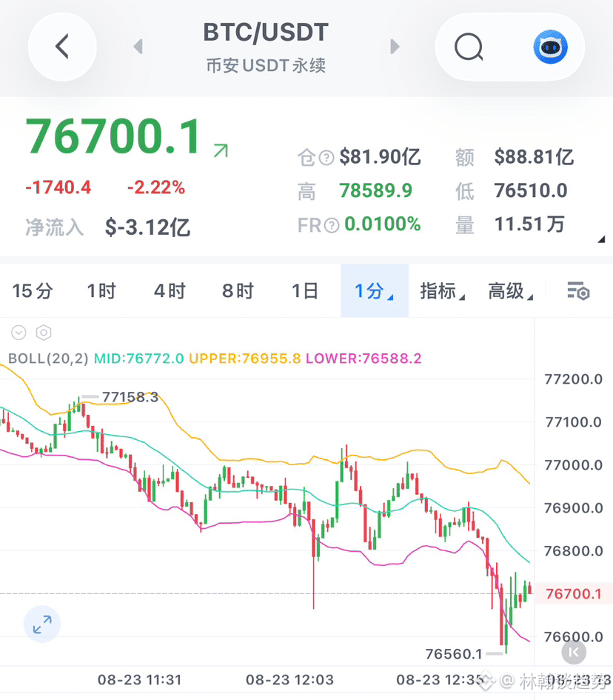
Task: Tap the price change -1740.4
Action: (58, 187)
